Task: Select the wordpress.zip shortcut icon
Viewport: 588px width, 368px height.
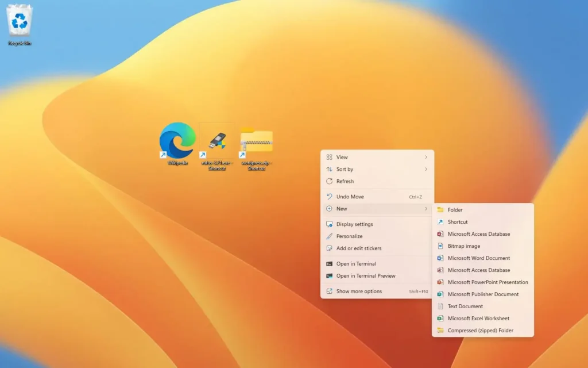Action: pyautogui.click(x=256, y=141)
